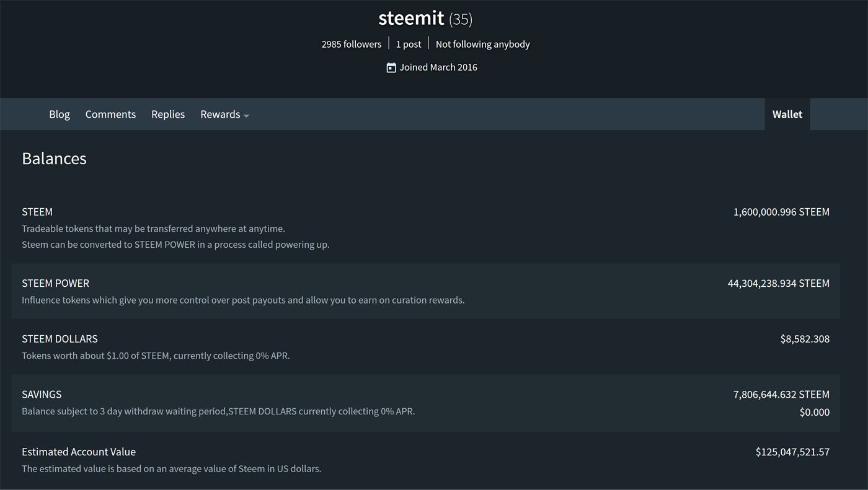The image size is (868, 490).
Task: Click the calendar icon beside Joined March 2016
Action: [x=391, y=68]
